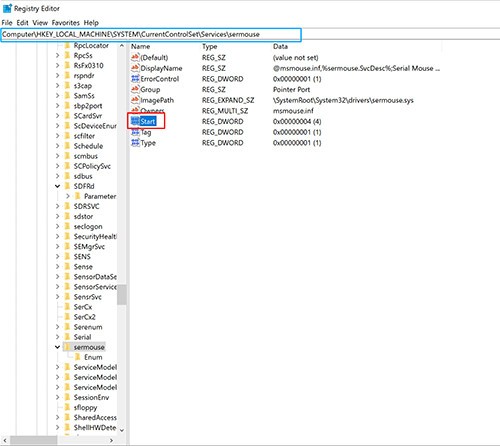The image size is (500, 446).
Task: Expand the rspndr tree node
Action: pyautogui.click(x=57, y=75)
